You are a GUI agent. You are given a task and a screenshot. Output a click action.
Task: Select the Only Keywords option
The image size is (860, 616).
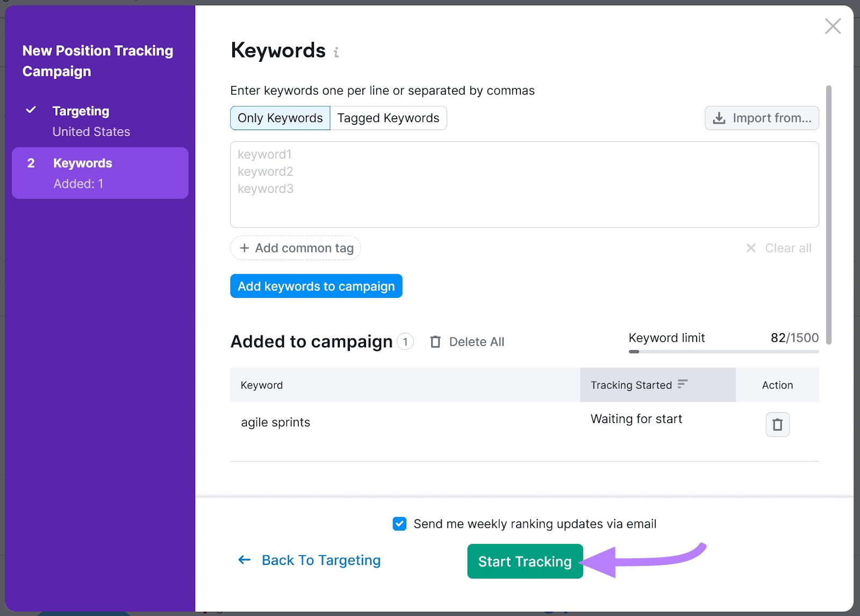(280, 118)
